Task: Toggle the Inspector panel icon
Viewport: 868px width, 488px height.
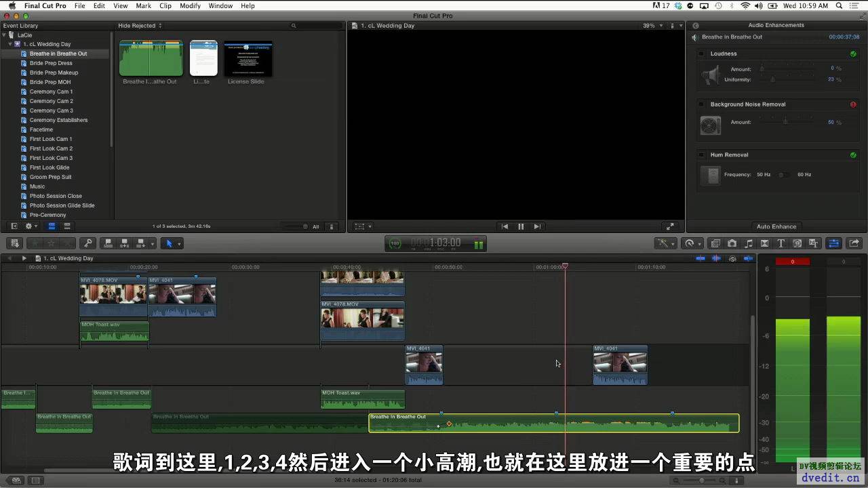Action: 834,243
